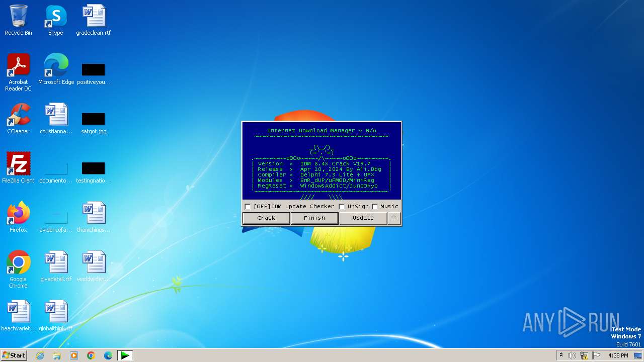
Task: Select the Firefox desktop shortcut
Action: pos(18,217)
